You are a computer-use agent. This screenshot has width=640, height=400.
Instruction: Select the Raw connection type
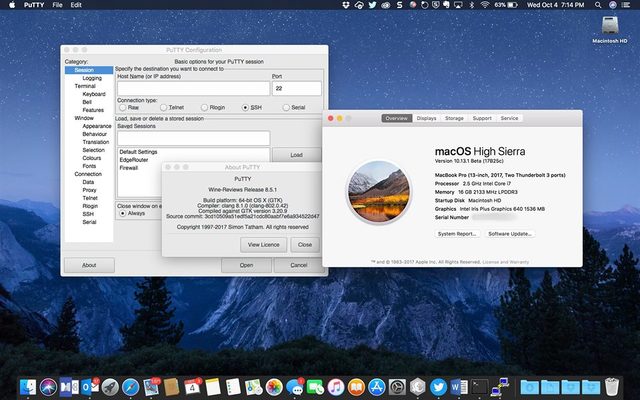[122, 107]
